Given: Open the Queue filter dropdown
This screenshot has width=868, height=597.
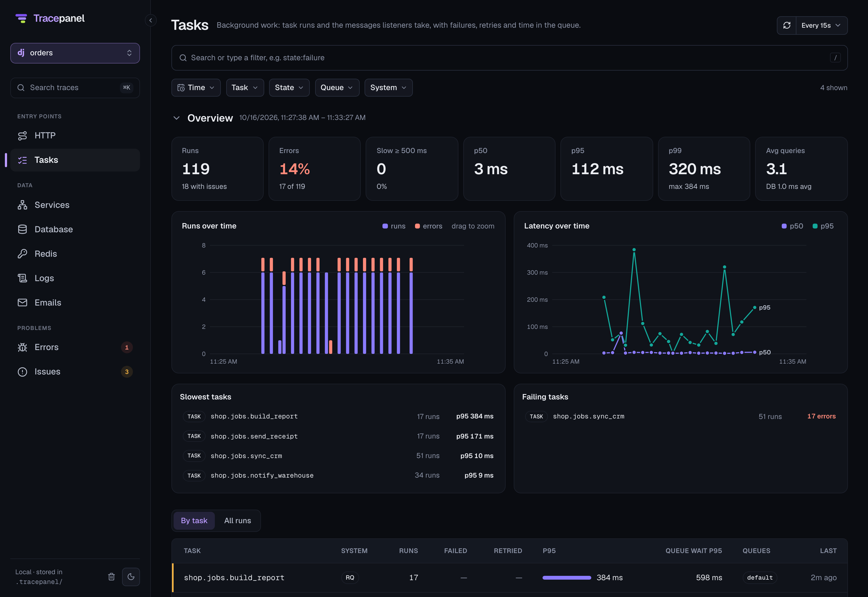Looking at the screenshot, I should tap(337, 88).
